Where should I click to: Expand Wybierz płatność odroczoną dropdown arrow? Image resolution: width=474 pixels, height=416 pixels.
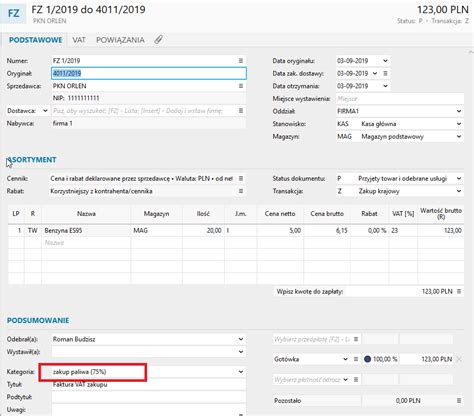click(345, 379)
